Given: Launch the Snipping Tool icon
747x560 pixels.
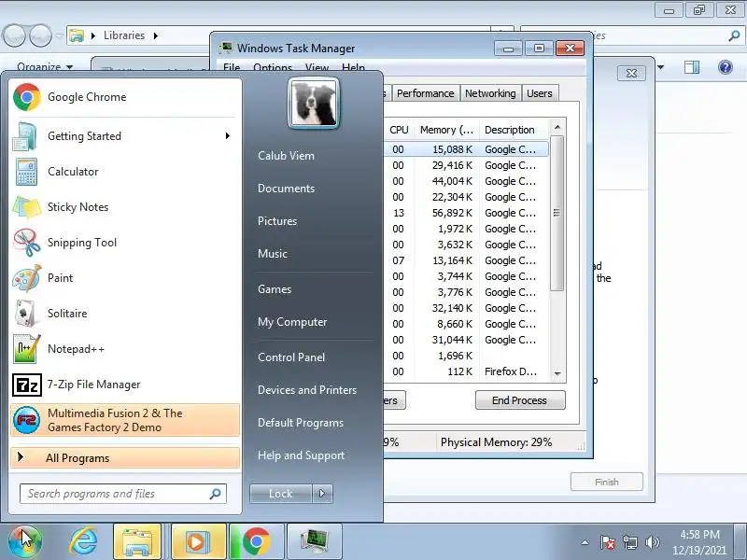Looking at the screenshot, I should [26, 243].
